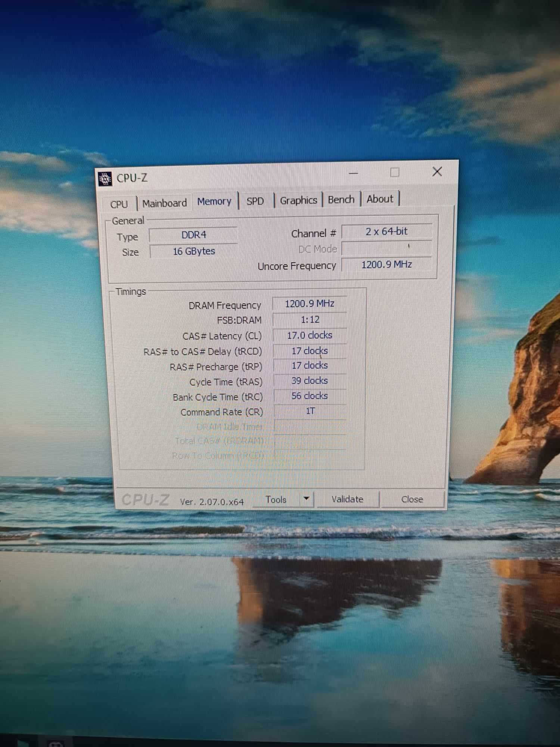Open the Bench tab
This screenshot has height=747, width=560.
341,200
